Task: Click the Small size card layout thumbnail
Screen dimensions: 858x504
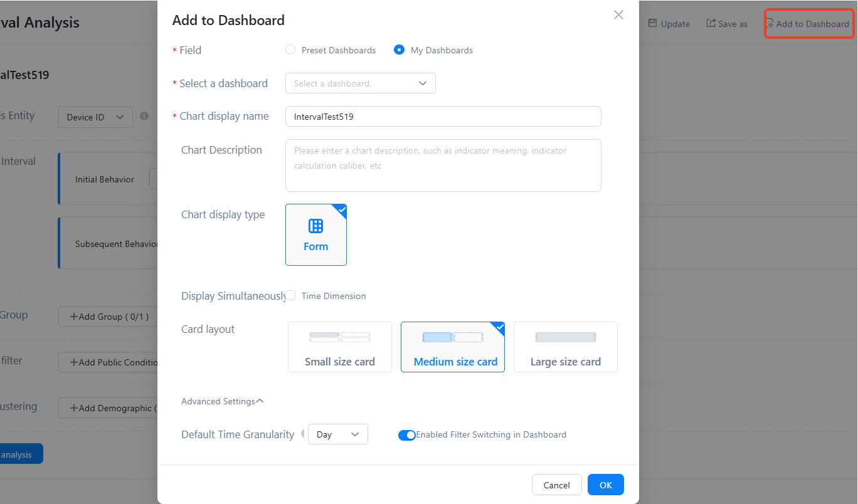Action: click(x=339, y=338)
